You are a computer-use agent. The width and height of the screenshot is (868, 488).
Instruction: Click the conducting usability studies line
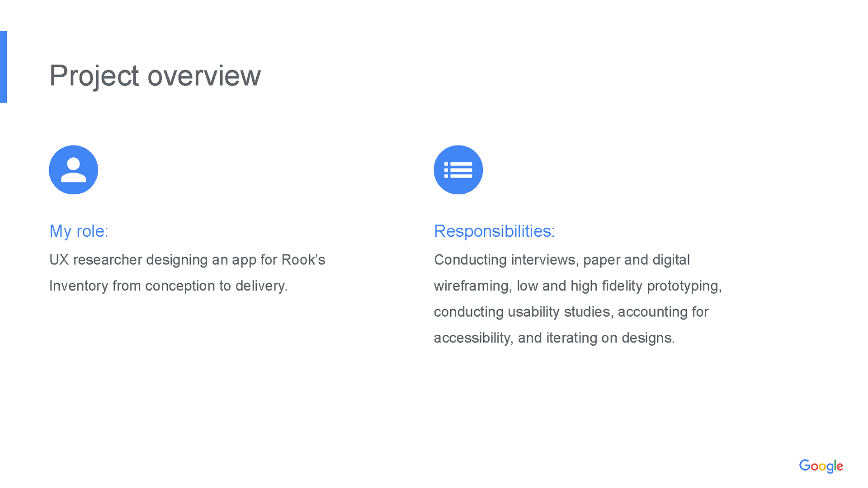click(571, 312)
